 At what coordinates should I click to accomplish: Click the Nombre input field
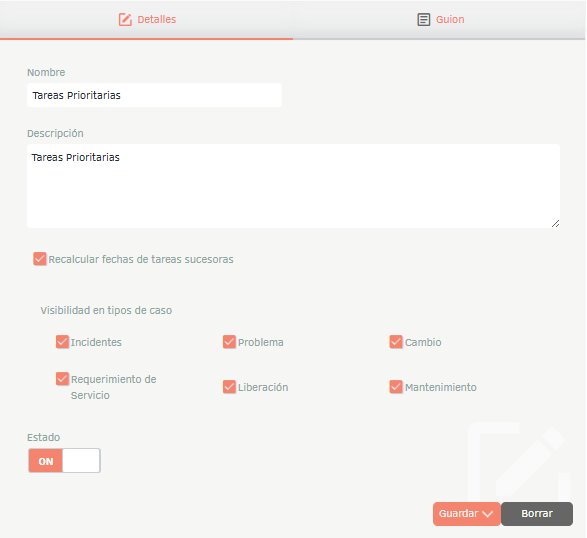click(x=154, y=95)
